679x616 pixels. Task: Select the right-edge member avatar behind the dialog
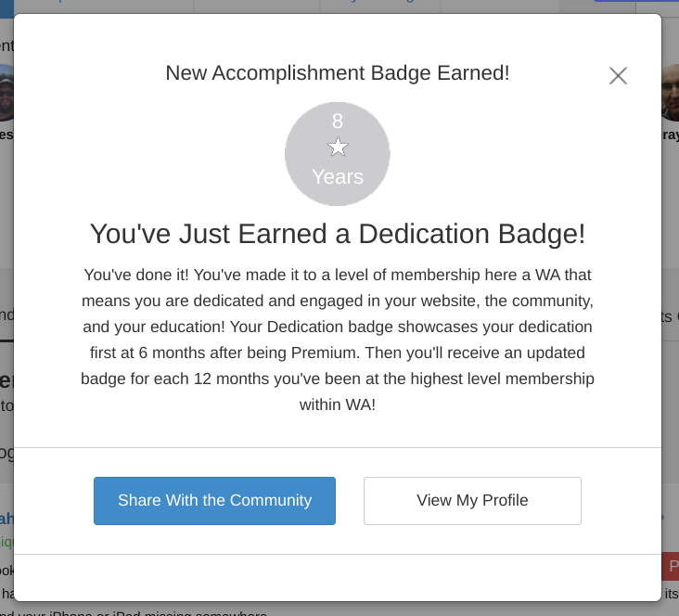pyautogui.click(x=671, y=93)
